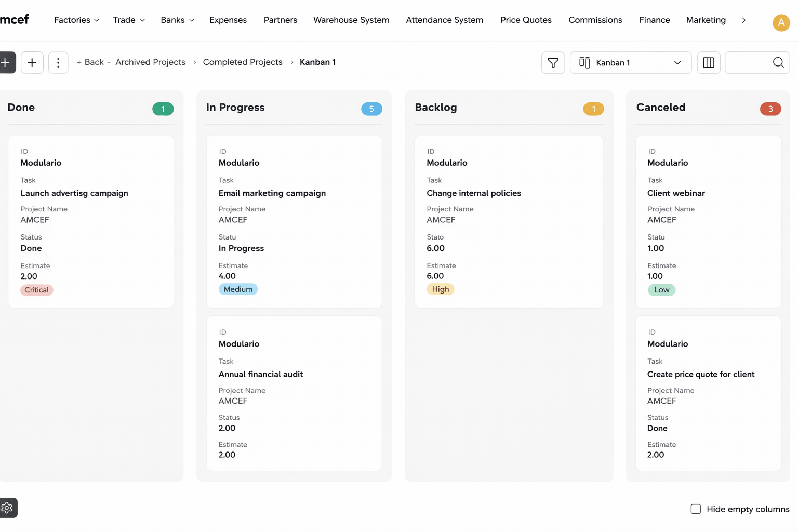Viewport: 798px width, 532px height.
Task: Open the user avatar A menu
Action: (x=781, y=22)
